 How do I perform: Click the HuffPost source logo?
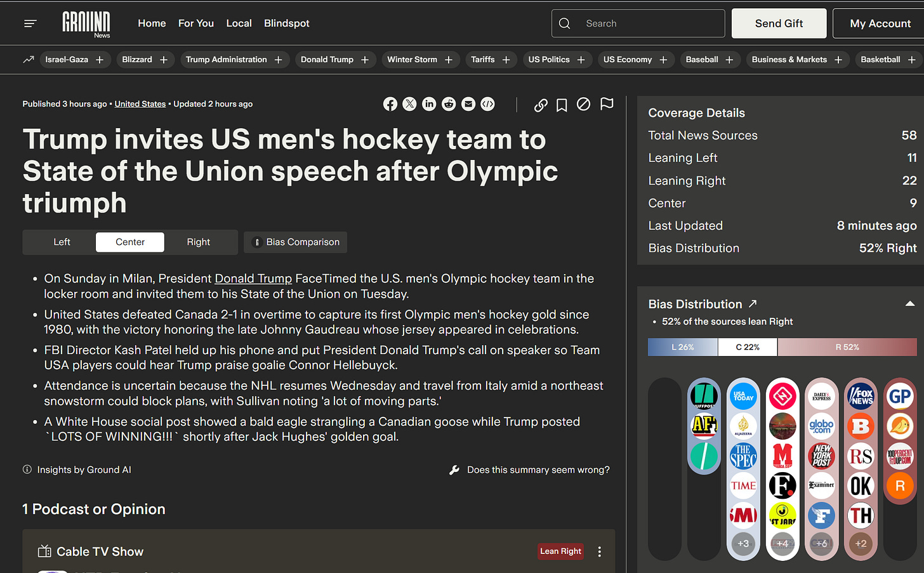pos(704,396)
